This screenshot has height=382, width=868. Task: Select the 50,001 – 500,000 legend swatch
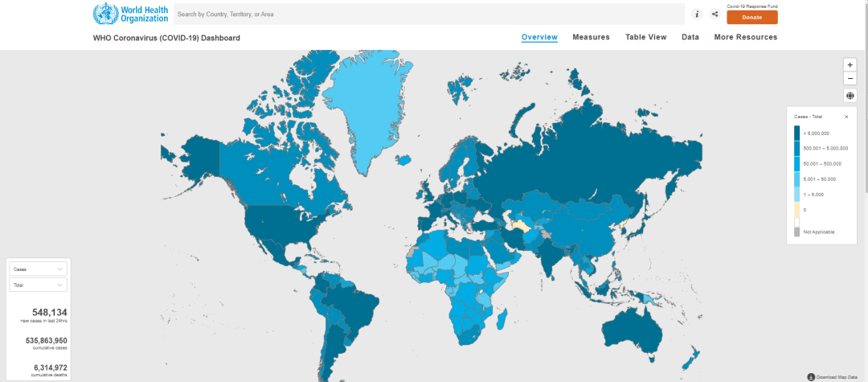[796, 164]
